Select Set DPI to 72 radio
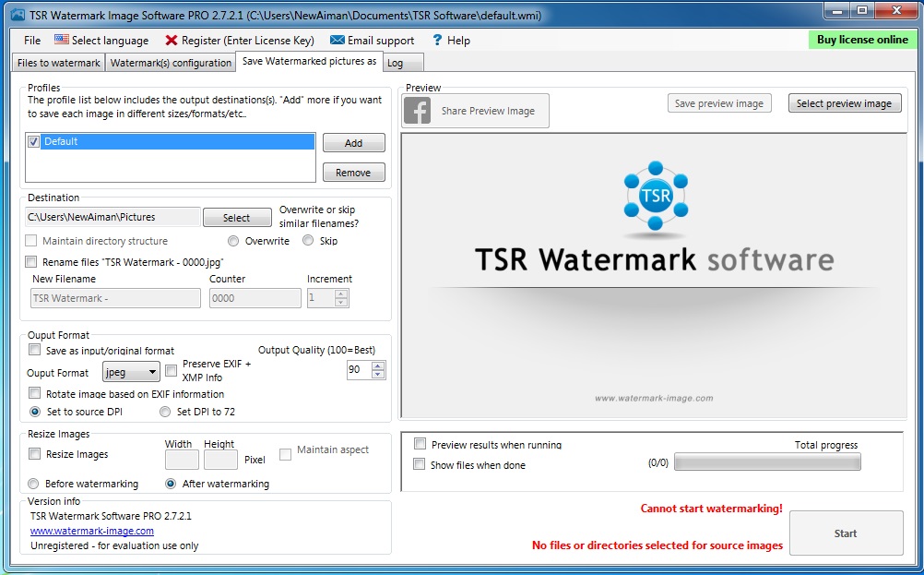This screenshot has width=924, height=575. coord(165,412)
